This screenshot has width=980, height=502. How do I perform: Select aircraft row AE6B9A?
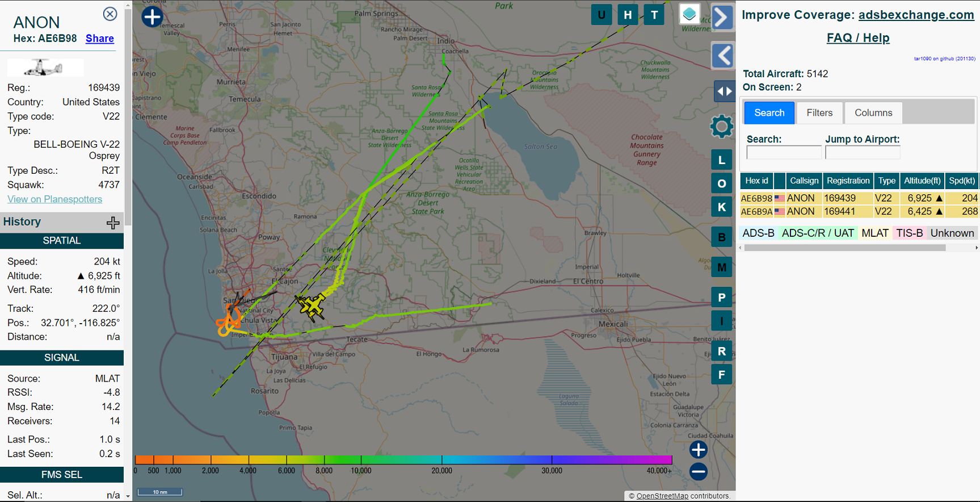point(859,211)
